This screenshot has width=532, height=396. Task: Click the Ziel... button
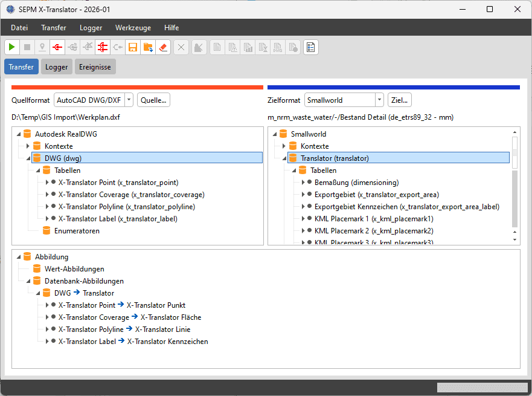point(399,100)
